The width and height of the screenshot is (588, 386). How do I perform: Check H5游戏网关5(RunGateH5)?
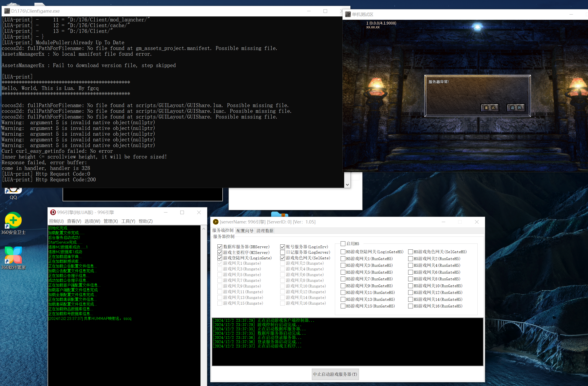tap(343, 272)
